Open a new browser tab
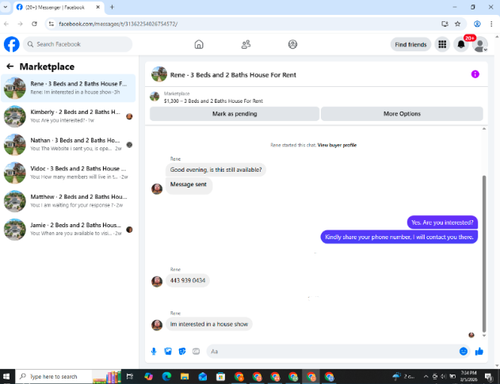 (x=112, y=7)
